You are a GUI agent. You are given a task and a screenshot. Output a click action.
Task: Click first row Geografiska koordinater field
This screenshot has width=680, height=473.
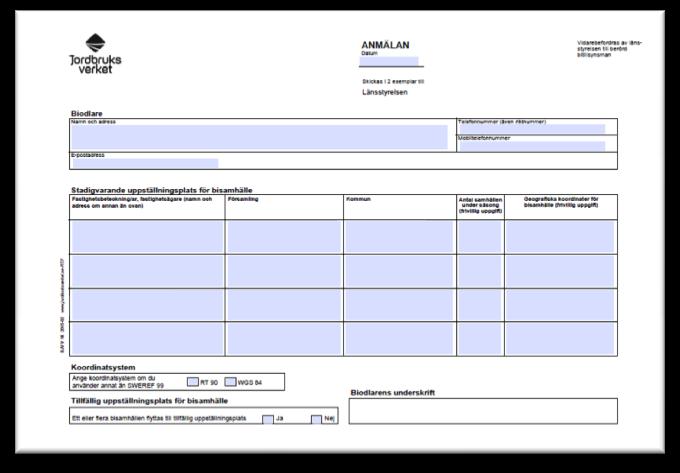560,237
